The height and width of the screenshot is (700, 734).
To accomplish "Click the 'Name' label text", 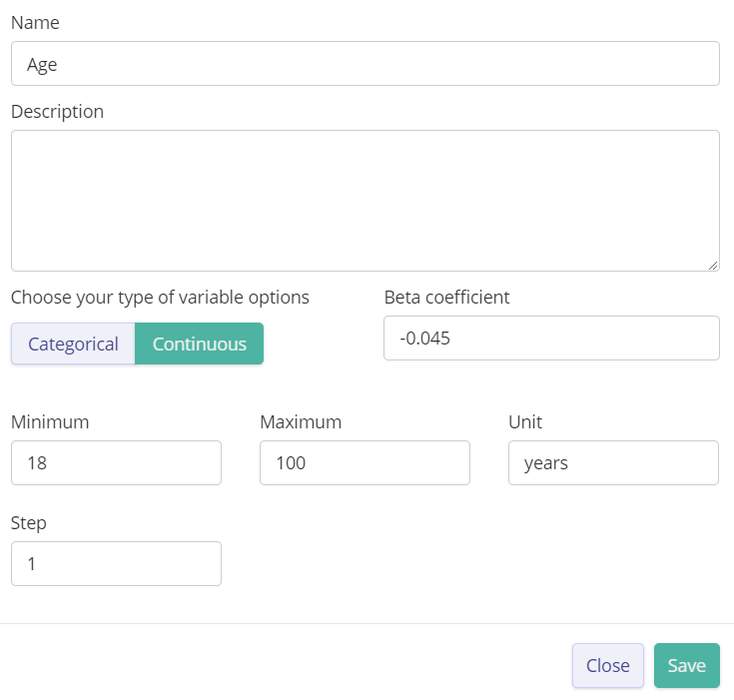I will coord(34,22).
